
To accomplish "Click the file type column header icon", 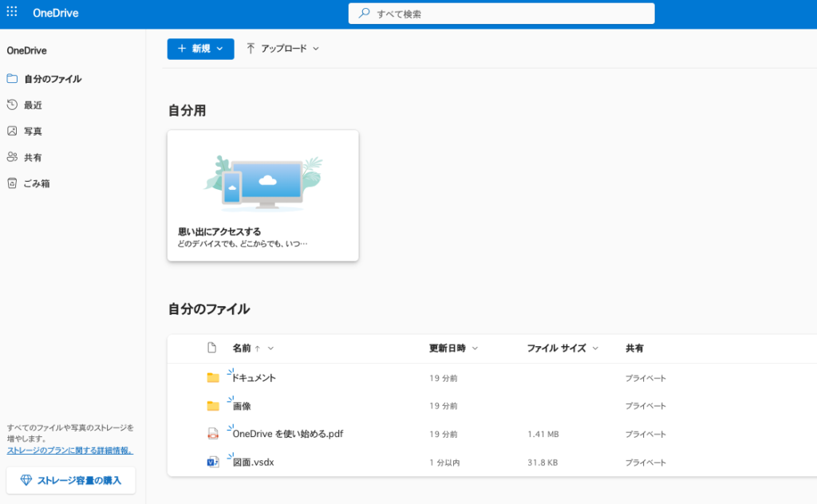I will point(211,348).
